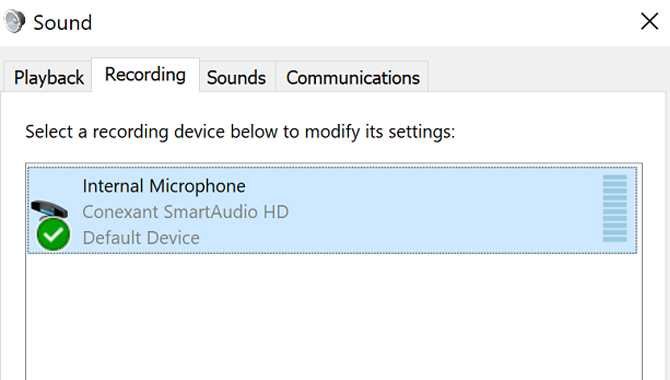Click the microphone input level meter

coord(614,208)
